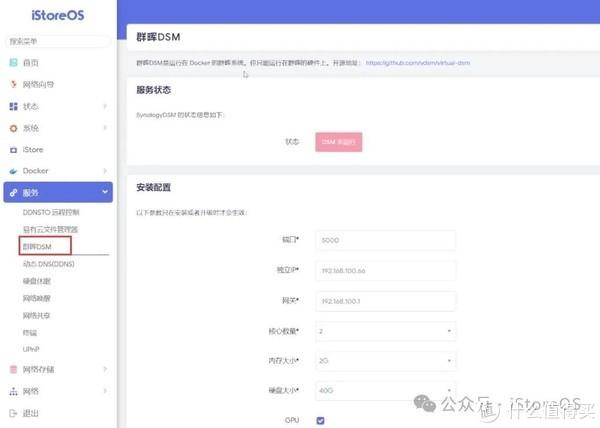The height and width of the screenshot is (428, 600).
Task: Collapse the 服务 menu chevron
Action: tap(105, 192)
